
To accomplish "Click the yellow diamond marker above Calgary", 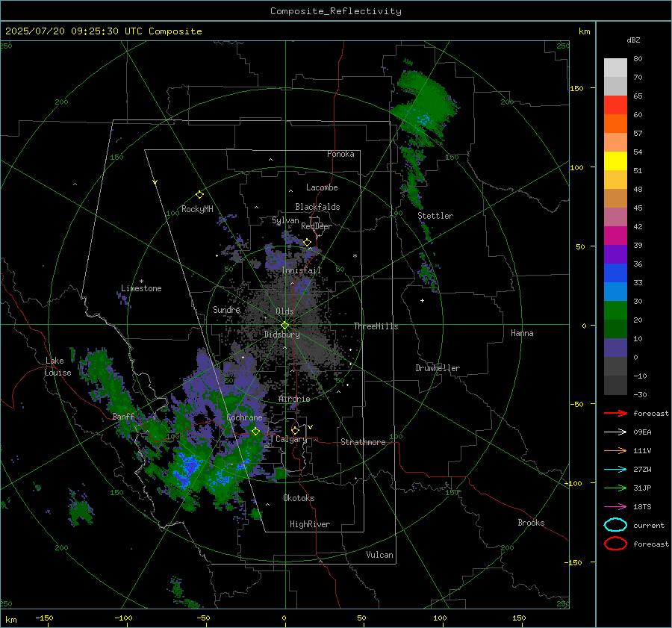I will (295, 430).
